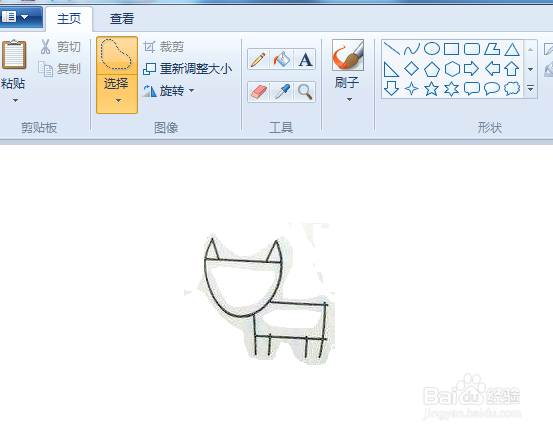Click the 剪切 scissors button
This screenshot has height=433, width=553.
60,47
